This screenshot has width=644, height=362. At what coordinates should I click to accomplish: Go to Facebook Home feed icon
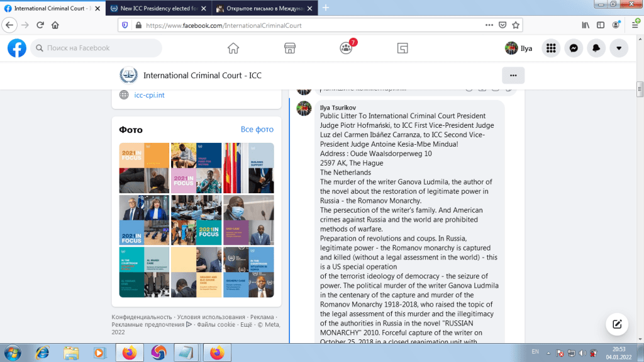click(x=233, y=48)
